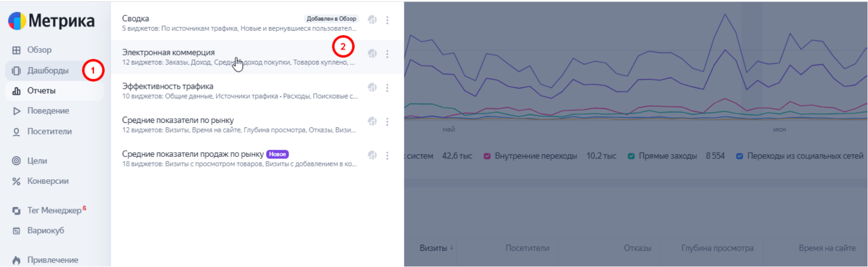Open the Обзор section icon in the sidebar

click(16, 50)
